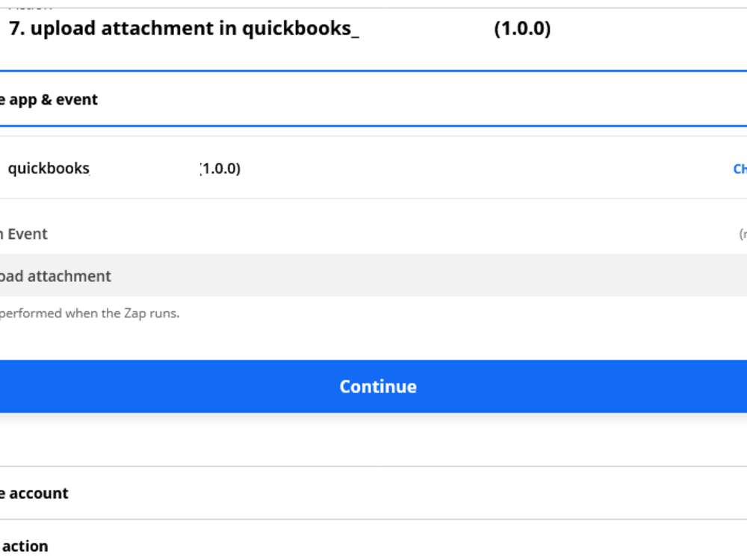Collapse the app & event section header
747x560 pixels.
pyautogui.click(x=373, y=99)
